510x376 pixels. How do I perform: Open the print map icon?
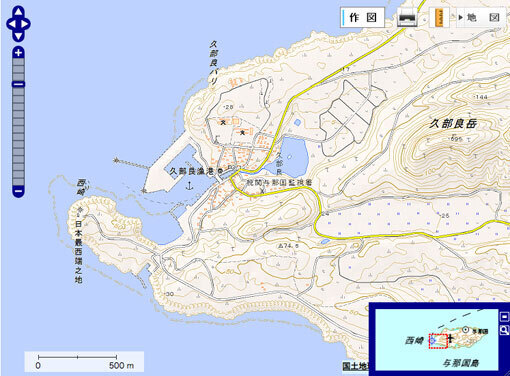click(x=407, y=17)
